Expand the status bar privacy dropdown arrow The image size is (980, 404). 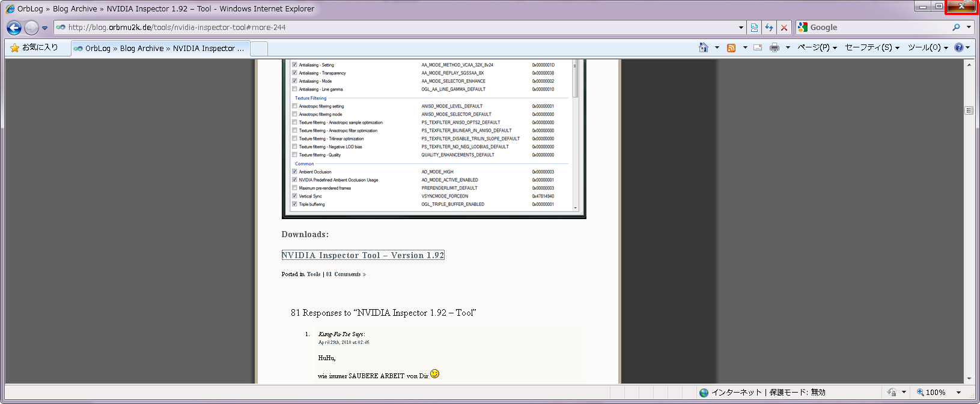[904, 393]
